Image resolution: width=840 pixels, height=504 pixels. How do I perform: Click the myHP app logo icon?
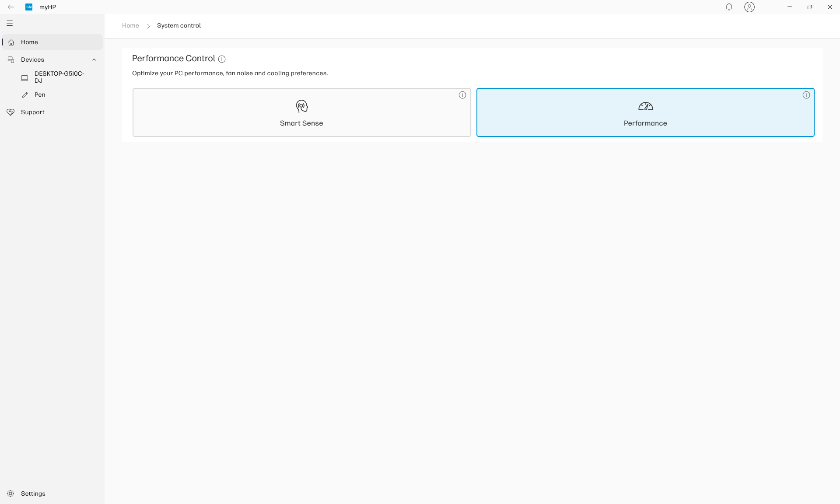pyautogui.click(x=29, y=7)
